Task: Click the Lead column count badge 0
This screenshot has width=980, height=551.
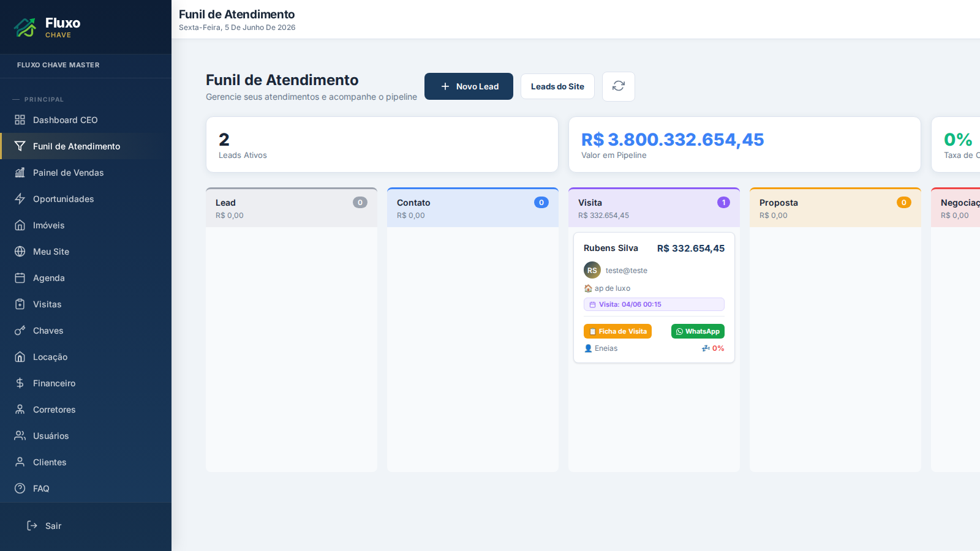Action: click(x=360, y=202)
